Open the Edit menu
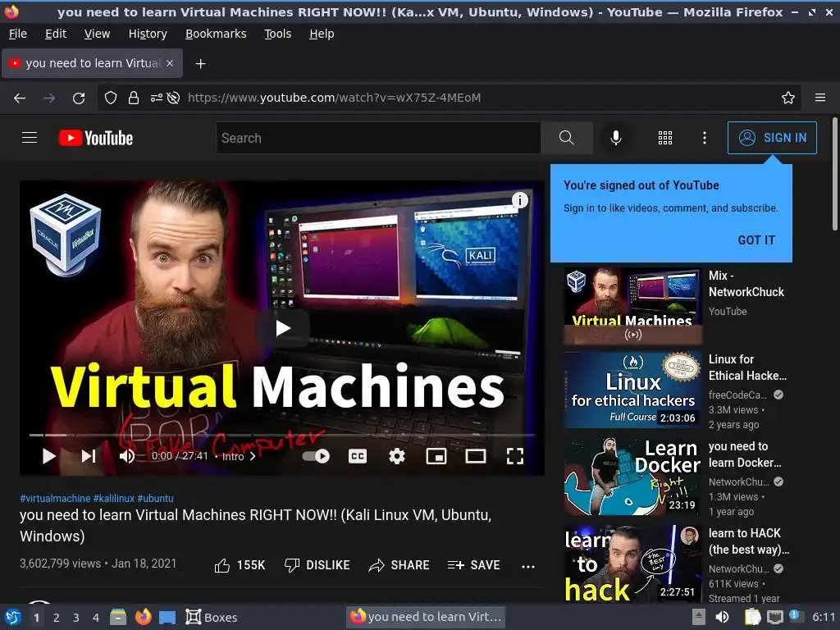Image resolution: width=840 pixels, height=630 pixels. point(56,34)
